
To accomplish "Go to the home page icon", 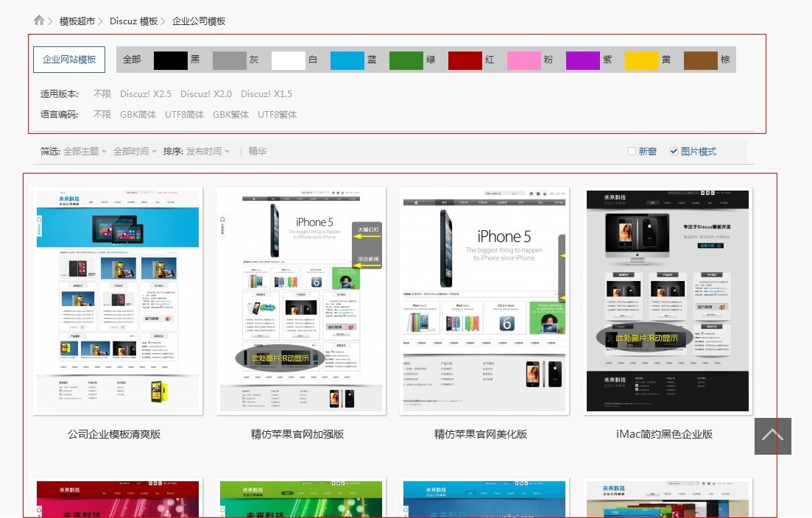I will pyautogui.click(x=39, y=21).
